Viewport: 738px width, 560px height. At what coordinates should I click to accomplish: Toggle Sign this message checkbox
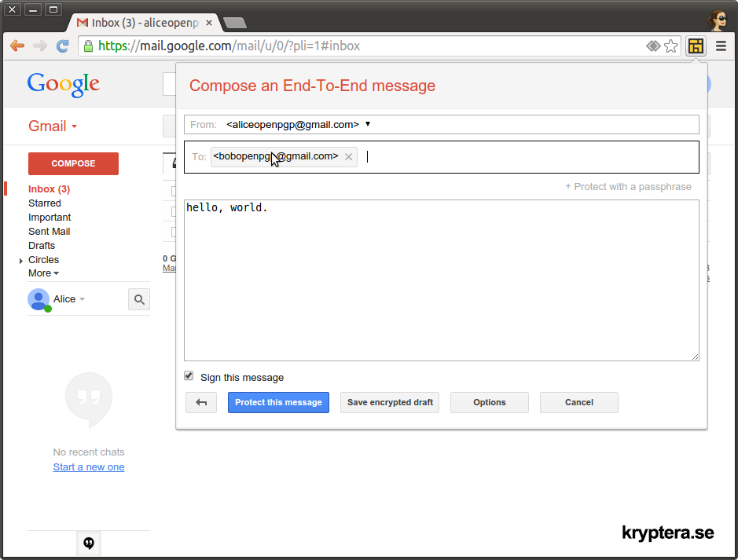[x=189, y=376]
